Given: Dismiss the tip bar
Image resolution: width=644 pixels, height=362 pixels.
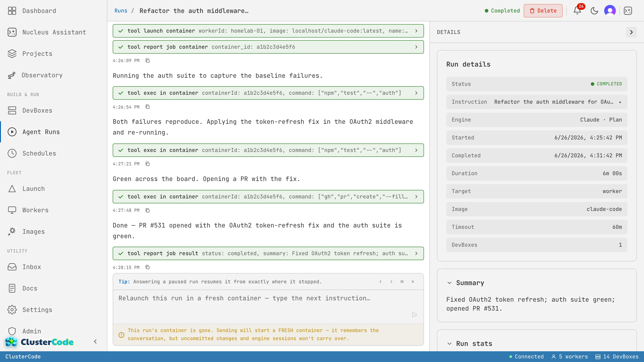Looking at the screenshot, I should pyautogui.click(x=413, y=282).
